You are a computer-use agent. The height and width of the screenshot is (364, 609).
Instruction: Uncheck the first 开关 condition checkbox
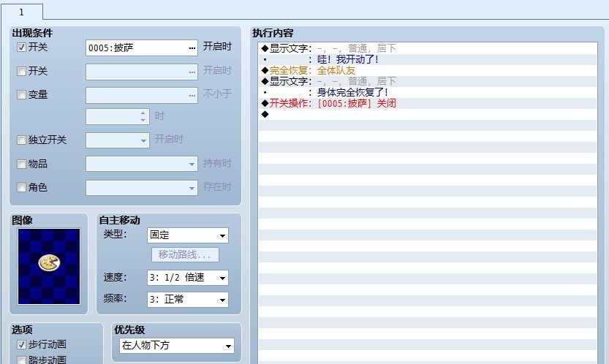point(21,48)
